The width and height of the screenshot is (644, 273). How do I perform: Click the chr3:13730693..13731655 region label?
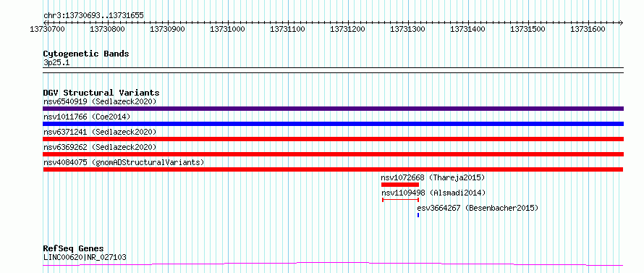[x=93, y=16]
